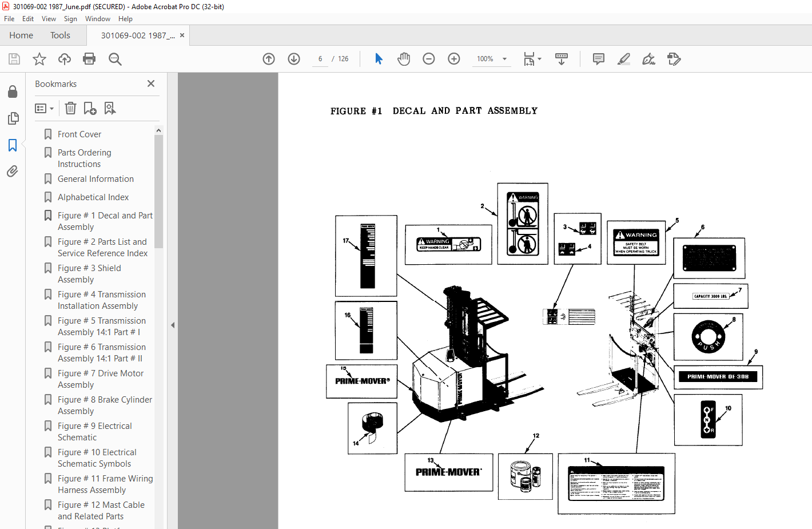Image resolution: width=812 pixels, height=529 pixels.
Task: Open the Page Thumbnails sidebar panel
Action: click(13, 118)
